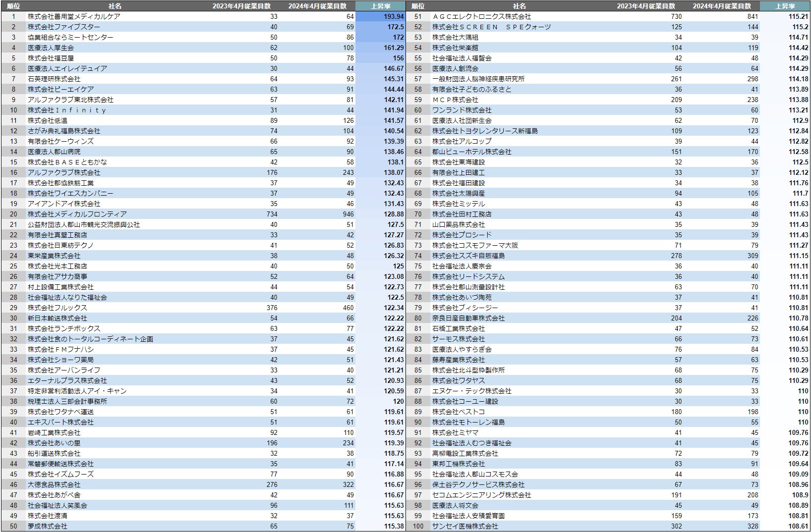The image size is (811, 532).
Task: Click 株式会社食のトータルコーディネート企画 entry
Action: coord(90,339)
